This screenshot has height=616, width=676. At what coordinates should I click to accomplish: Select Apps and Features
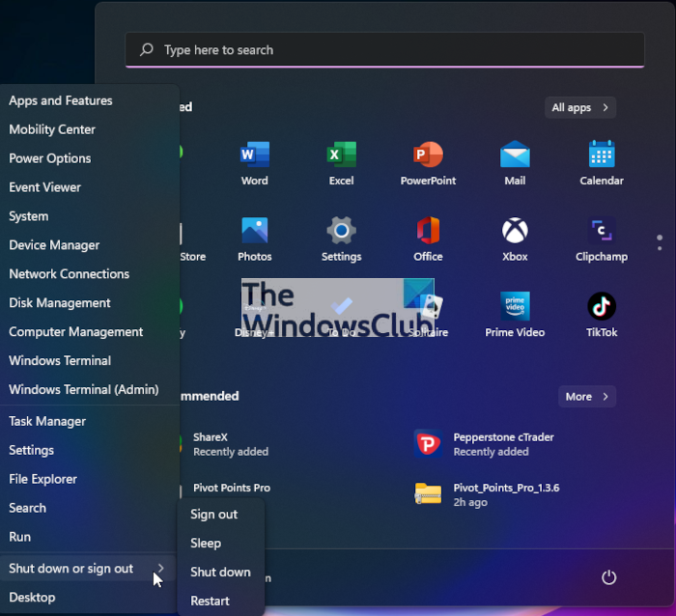point(89,100)
